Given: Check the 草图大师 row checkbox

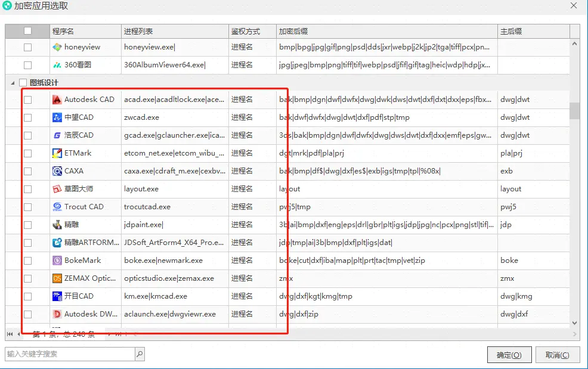Looking at the screenshot, I should (x=28, y=189).
